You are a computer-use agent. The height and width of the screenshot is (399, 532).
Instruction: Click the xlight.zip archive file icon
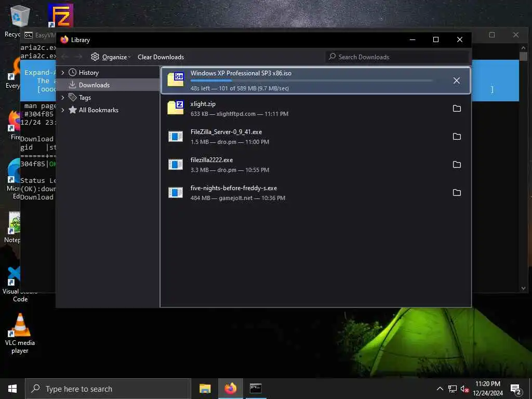click(176, 108)
